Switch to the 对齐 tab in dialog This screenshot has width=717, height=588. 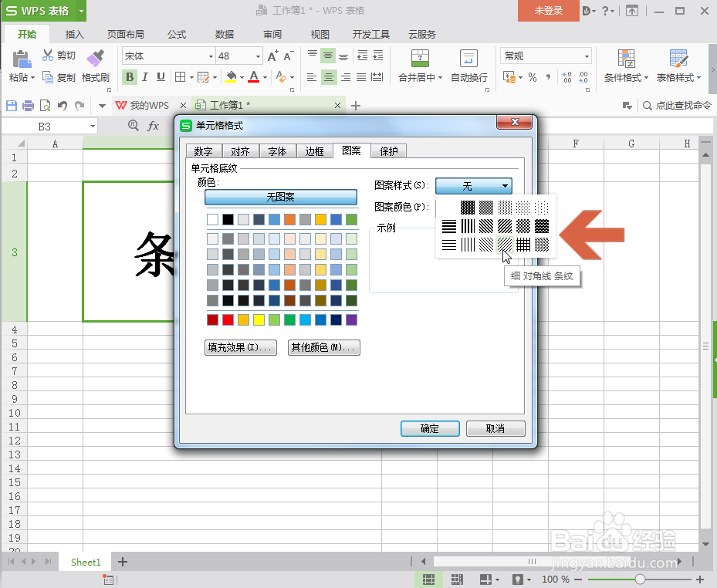click(241, 151)
